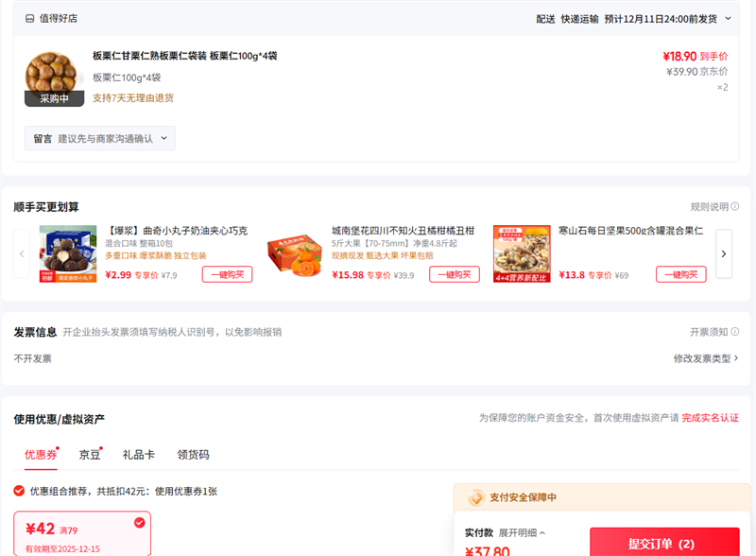Viewport: 756px width, 556px height.
Task: Click the 支付安全保障中 shield icon
Action: [x=477, y=497]
